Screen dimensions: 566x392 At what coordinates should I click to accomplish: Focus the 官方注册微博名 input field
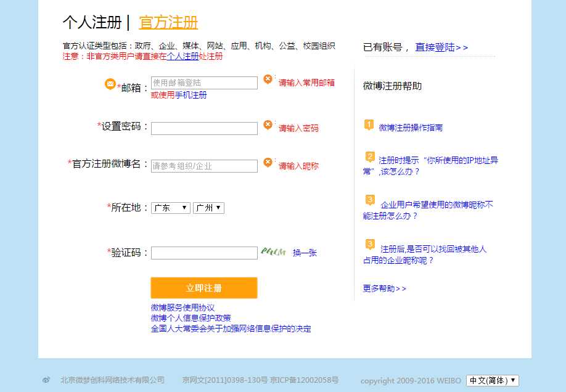pyautogui.click(x=204, y=166)
